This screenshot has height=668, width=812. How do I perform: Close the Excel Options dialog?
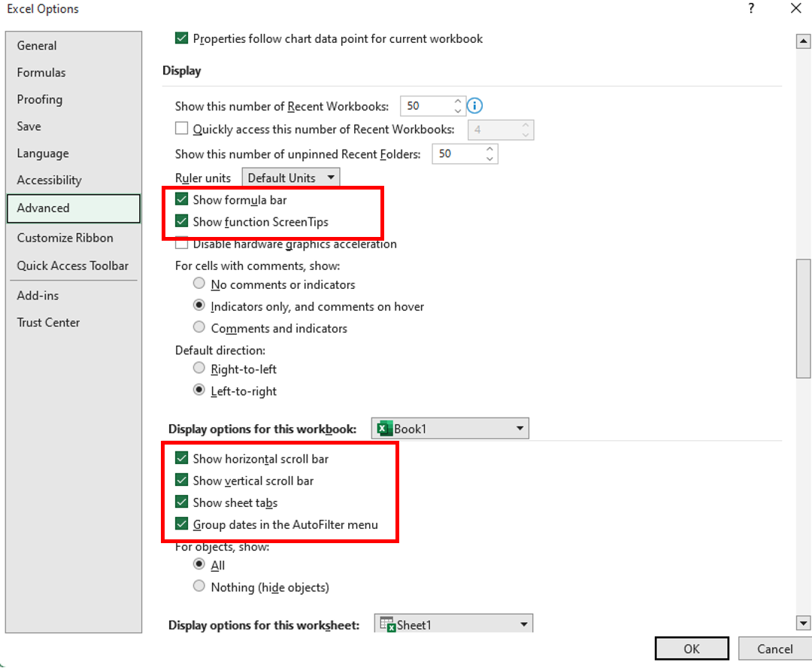[796, 8]
